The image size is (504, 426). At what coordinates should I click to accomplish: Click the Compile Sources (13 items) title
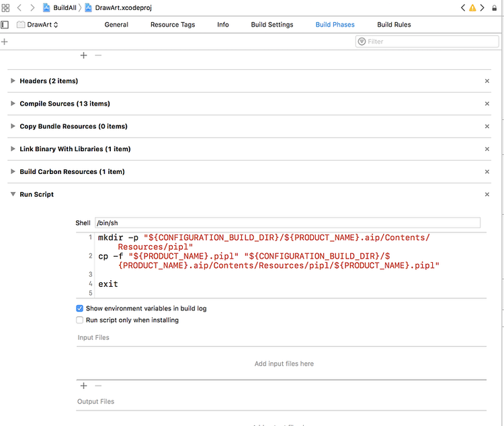point(65,103)
